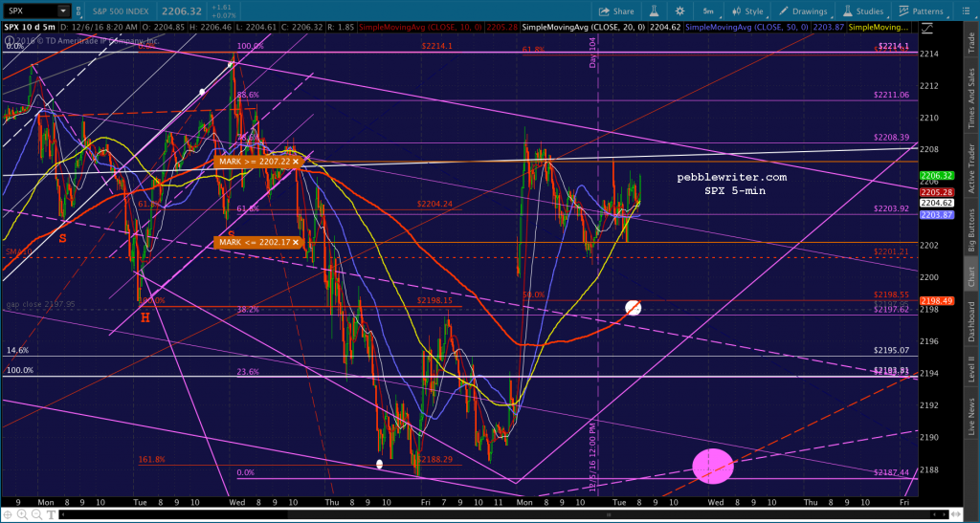980x523 pixels.
Task: Click the gap close 2197.95 label
Action: coord(40,305)
